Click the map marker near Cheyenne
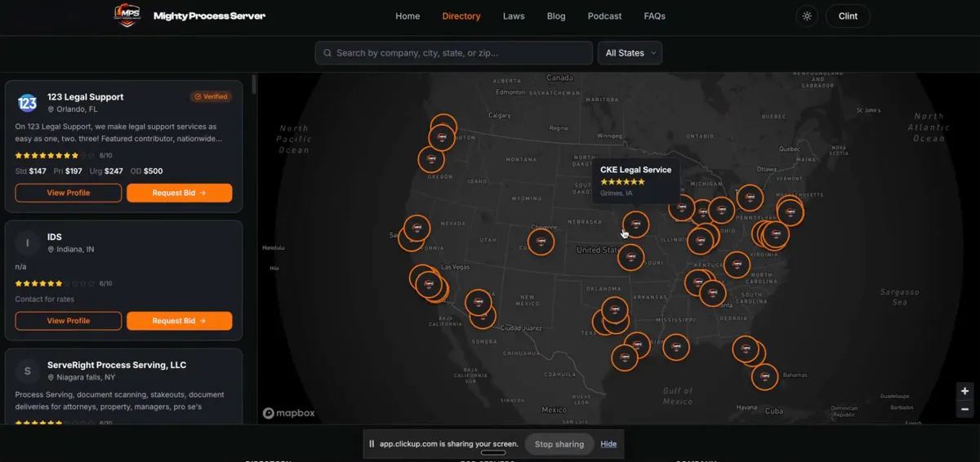Viewport: 980px width, 462px height. pos(540,242)
